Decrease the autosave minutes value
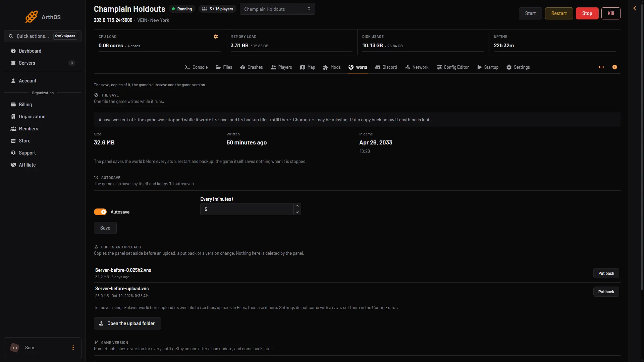644x362 pixels. tap(297, 212)
